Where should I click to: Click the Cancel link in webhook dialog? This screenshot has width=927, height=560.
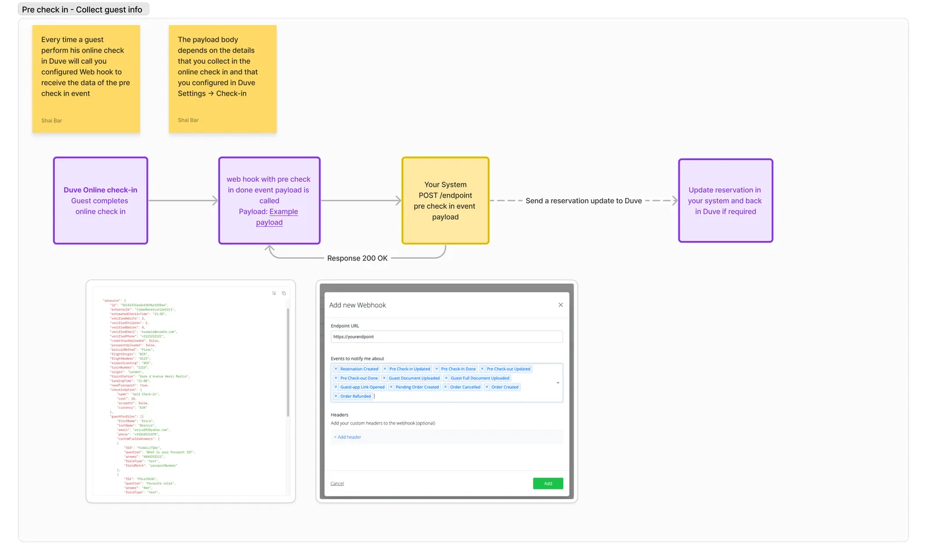tap(337, 484)
